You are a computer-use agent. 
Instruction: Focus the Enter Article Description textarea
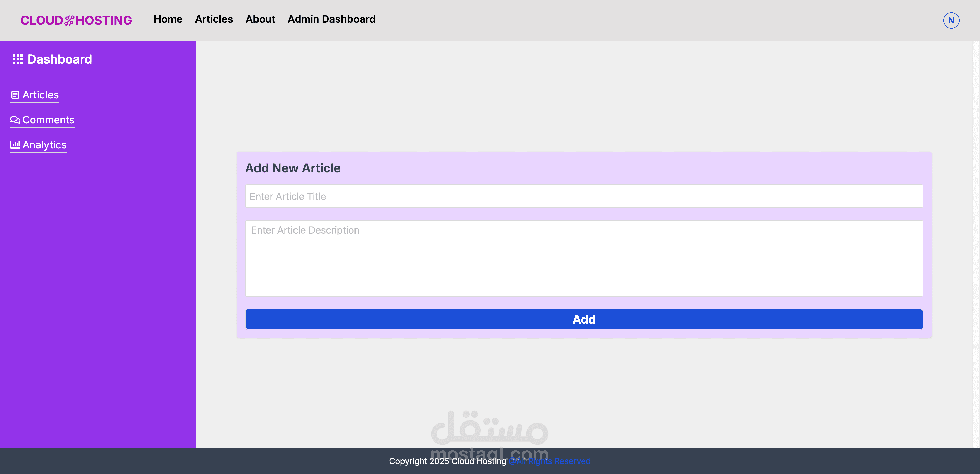(584, 258)
